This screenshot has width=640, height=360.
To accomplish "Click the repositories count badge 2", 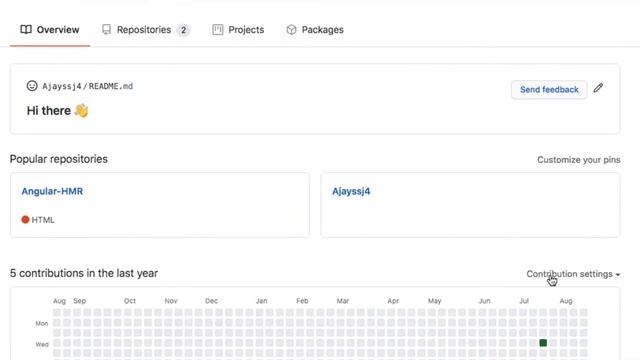I will point(183,30).
